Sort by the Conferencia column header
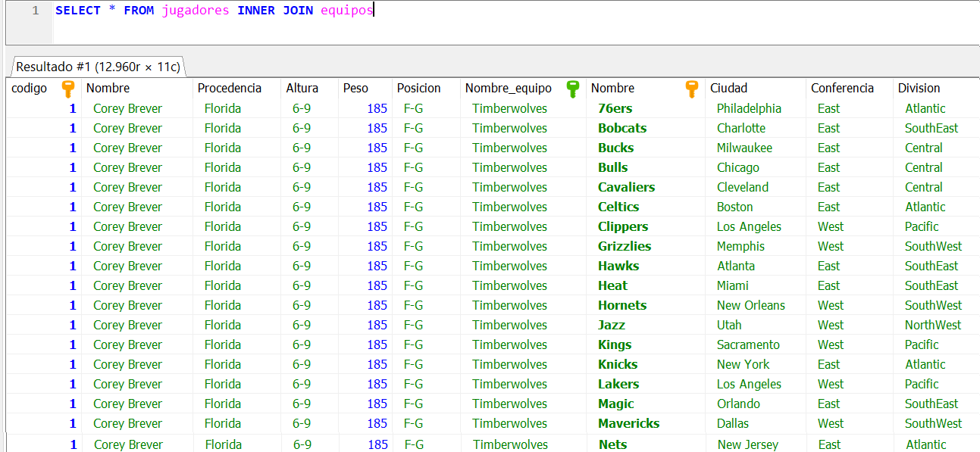 (x=842, y=88)
